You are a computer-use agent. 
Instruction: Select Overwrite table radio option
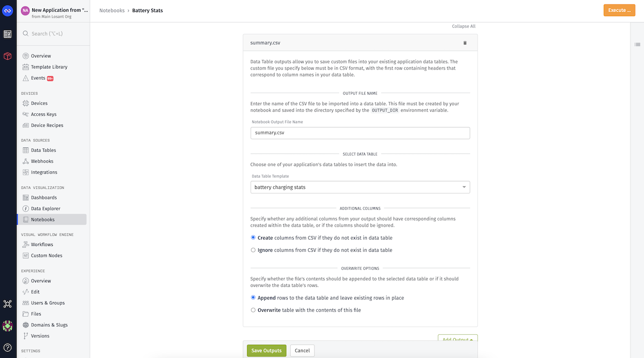click(x=253, y=310)
